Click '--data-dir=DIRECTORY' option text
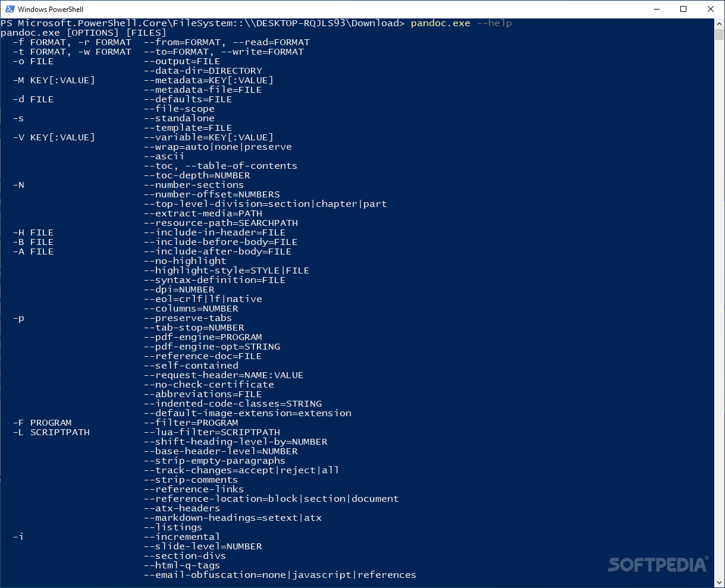 tap(203, 71)
